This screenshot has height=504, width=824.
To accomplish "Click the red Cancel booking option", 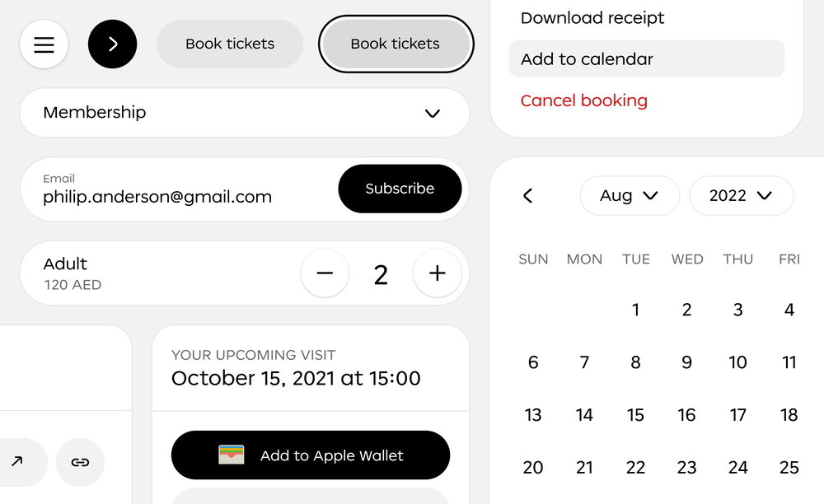I will (x=584, y=100).
